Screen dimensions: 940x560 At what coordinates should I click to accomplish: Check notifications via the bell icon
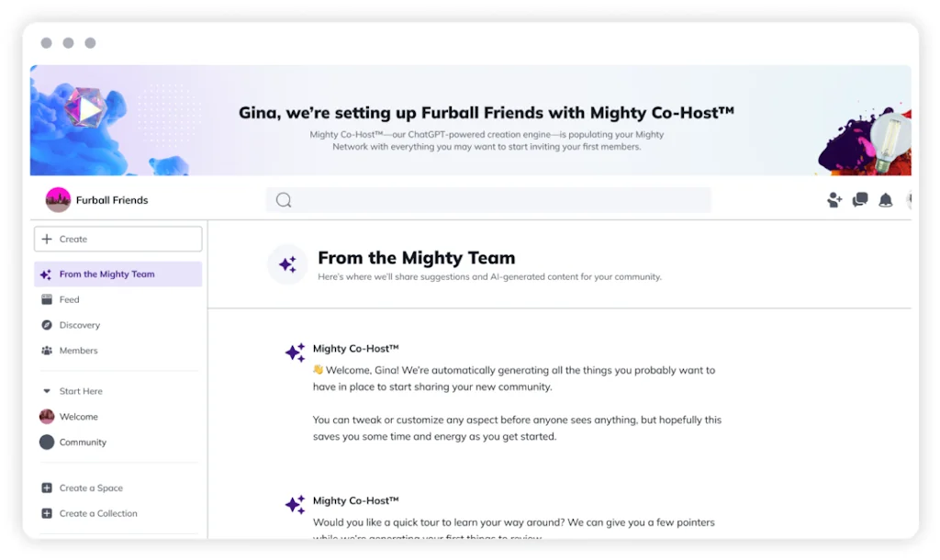point(885,199)
